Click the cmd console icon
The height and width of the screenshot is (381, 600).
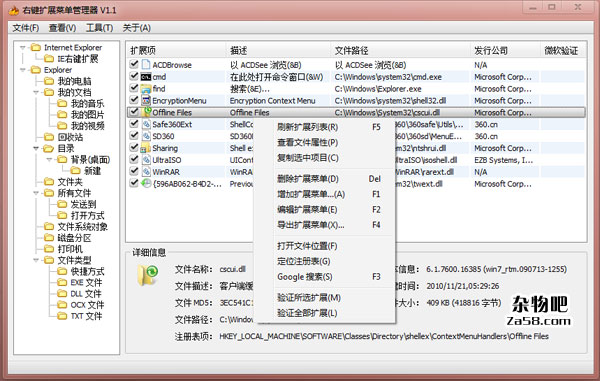pos(146,77)
